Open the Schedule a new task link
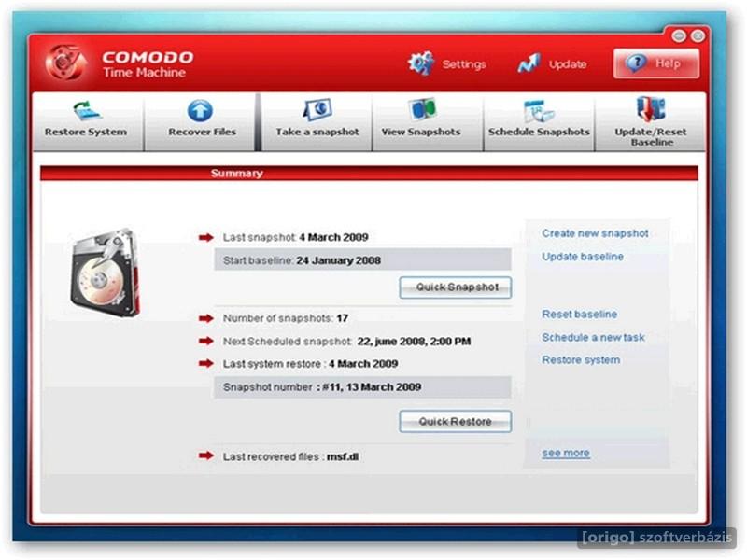 point(593,338)
